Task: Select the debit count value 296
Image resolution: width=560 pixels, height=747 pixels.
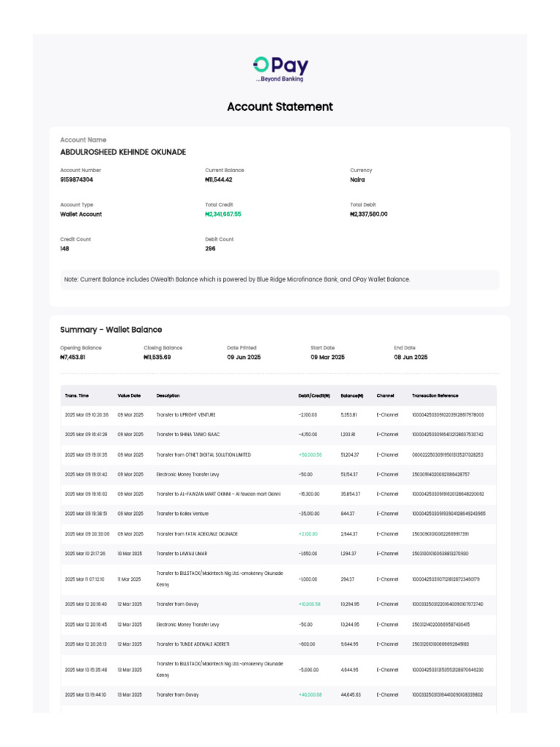Action: 210,249
